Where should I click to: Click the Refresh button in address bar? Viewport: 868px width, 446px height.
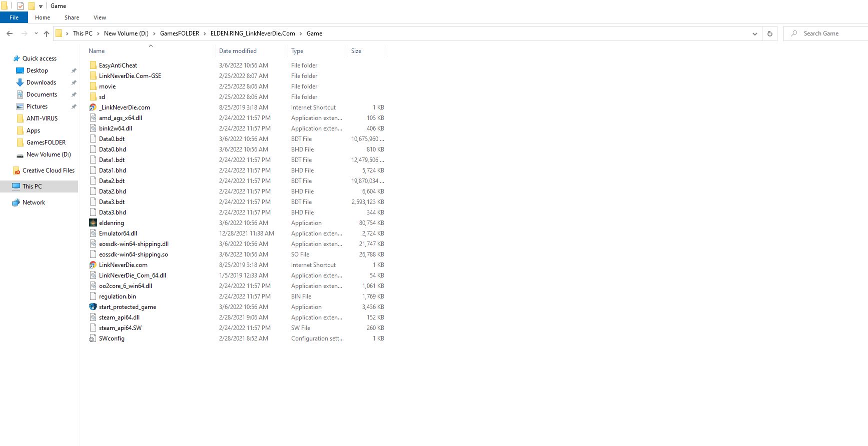coord(769,33)
